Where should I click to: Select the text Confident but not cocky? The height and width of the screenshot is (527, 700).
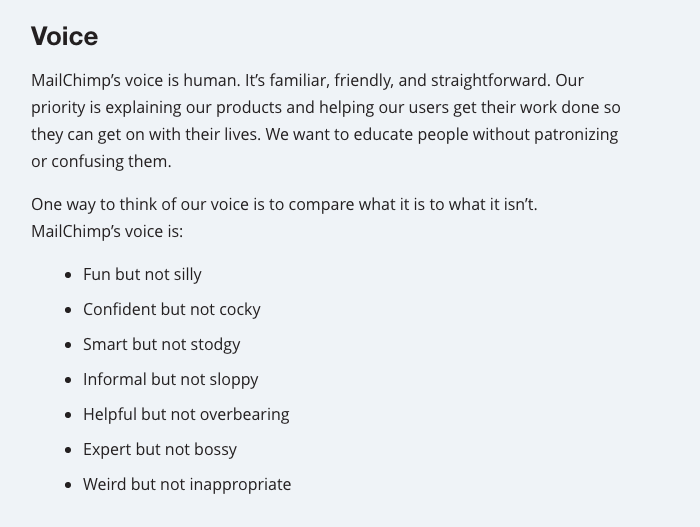pyautogui.click(x=172, y=310)
